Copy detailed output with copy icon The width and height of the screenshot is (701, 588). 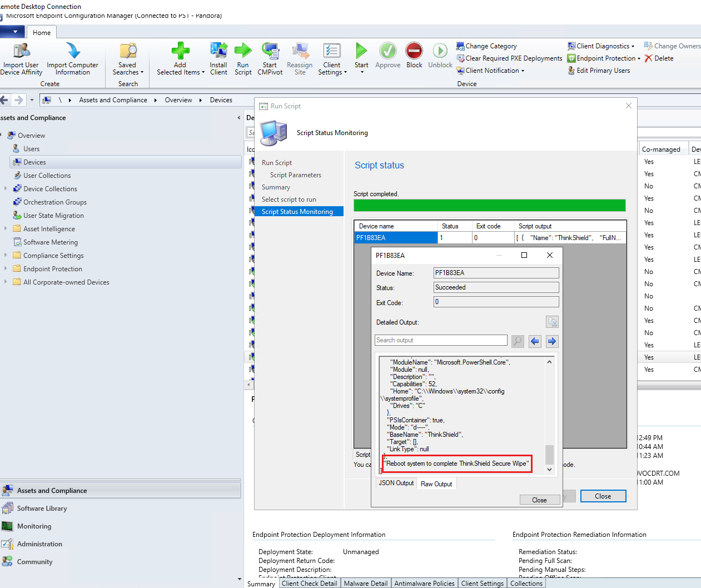(552, 322)
